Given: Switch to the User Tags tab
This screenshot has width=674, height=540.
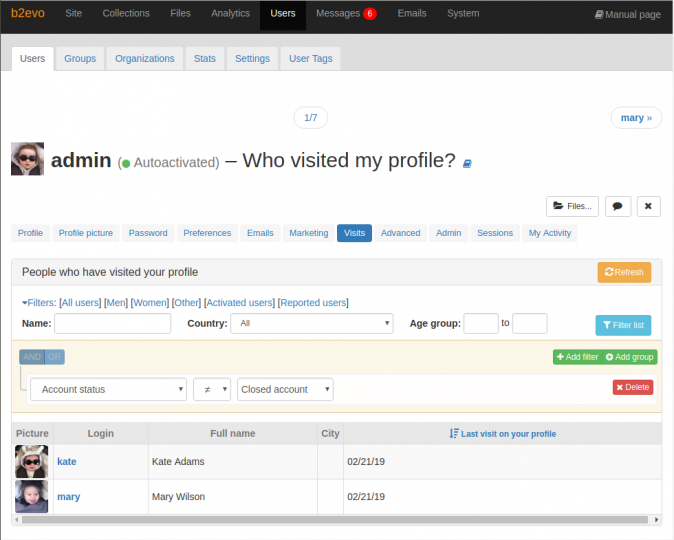Looking at the screenshot, I should (310, 58).
